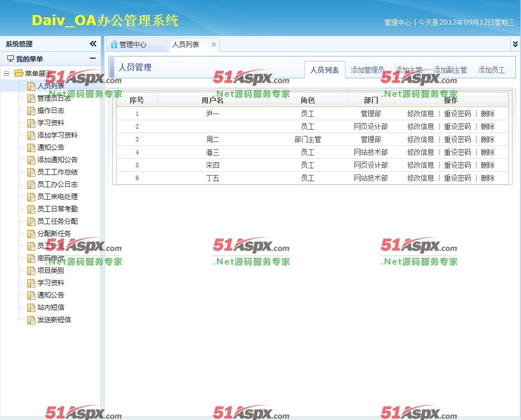Click the 部门 column header
The image size is (521, 420).
(371, 100)
